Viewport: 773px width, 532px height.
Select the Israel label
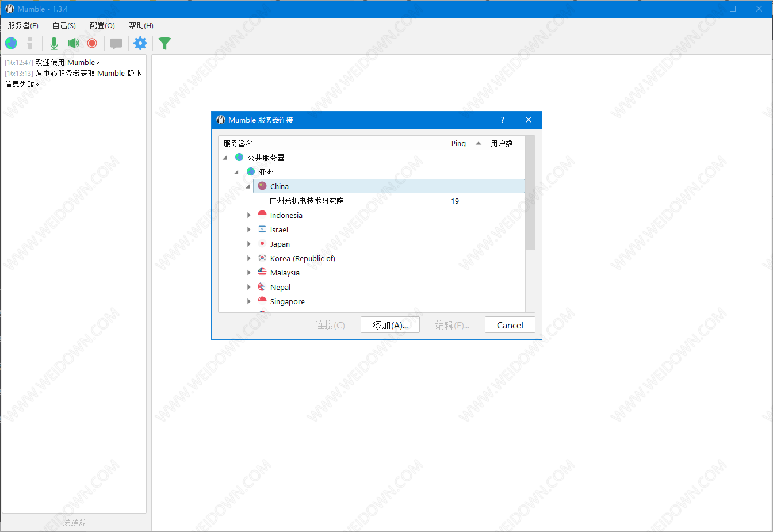pyautogui.click(x=279, y=229)
